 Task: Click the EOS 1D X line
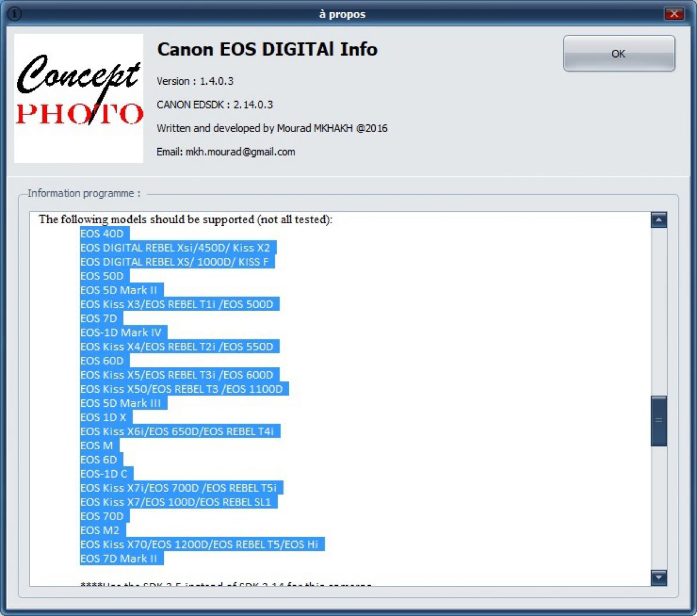[x=103, y=417]
